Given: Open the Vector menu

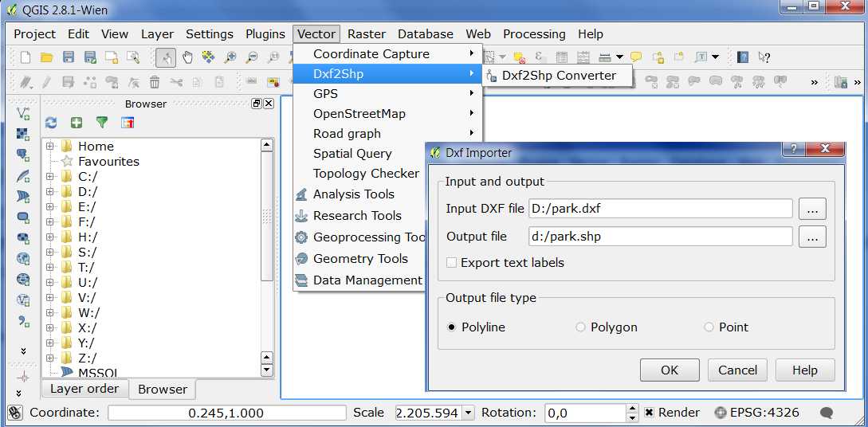Looking at the screenshot, I should click(x=316, y=33).
